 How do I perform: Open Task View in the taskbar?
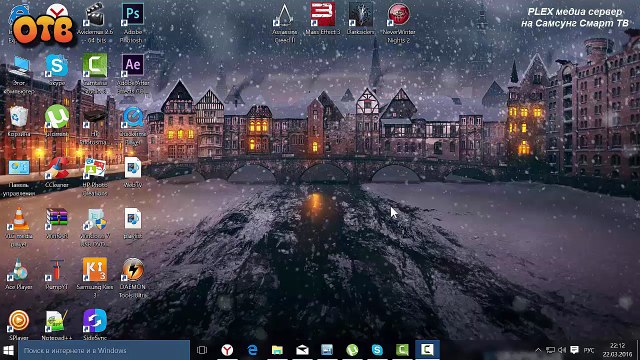(202, 350)
